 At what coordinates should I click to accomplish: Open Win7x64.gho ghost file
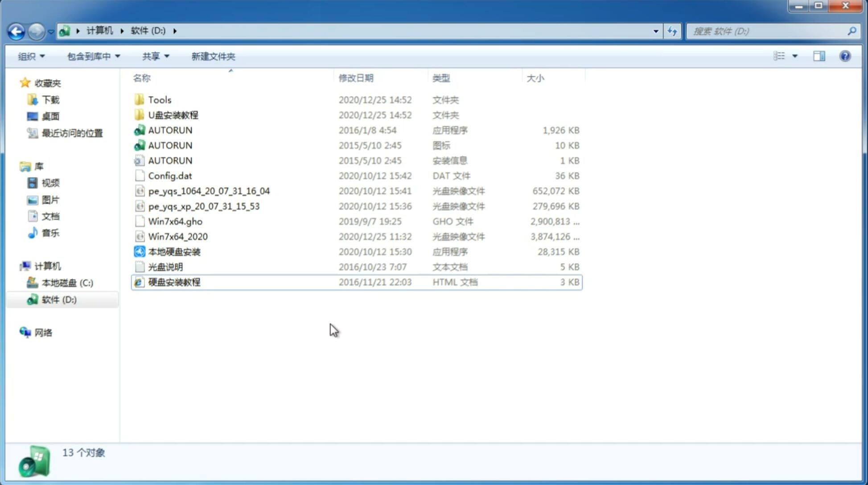[x=175, y=221]
